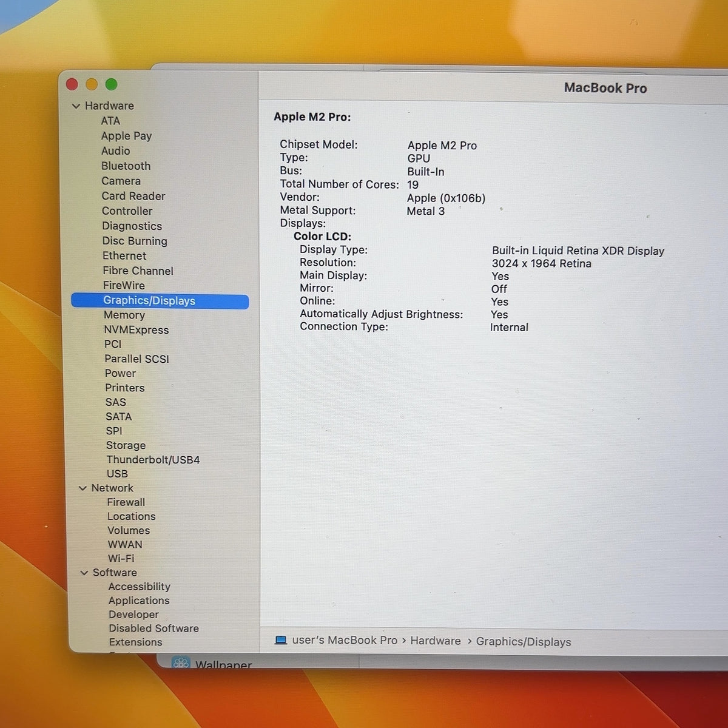Image resolution: width=728 pixels, height=728 pixels.
Task: Select the Apple M2 Pro heading
Action: pyautogui.click(x=312, y=117)
